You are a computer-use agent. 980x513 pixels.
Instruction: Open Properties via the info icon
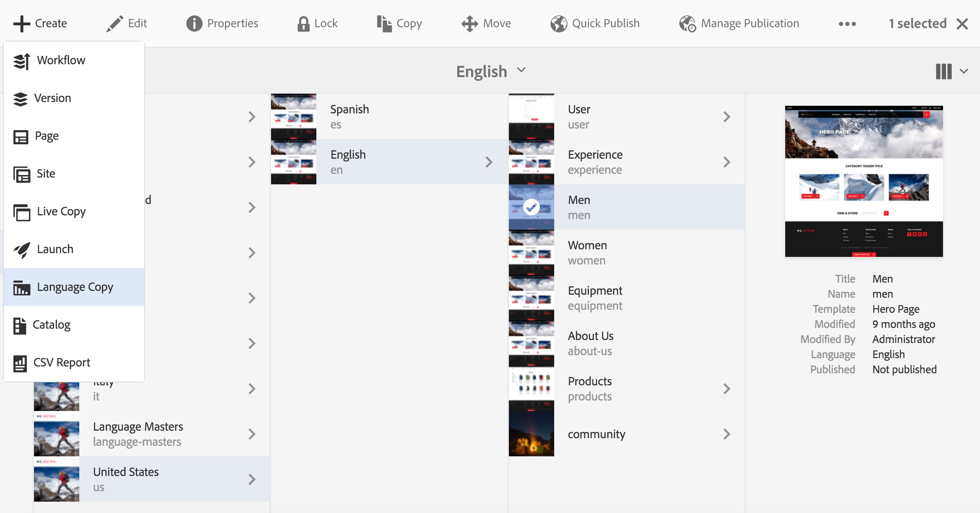(x=194, y=23)
